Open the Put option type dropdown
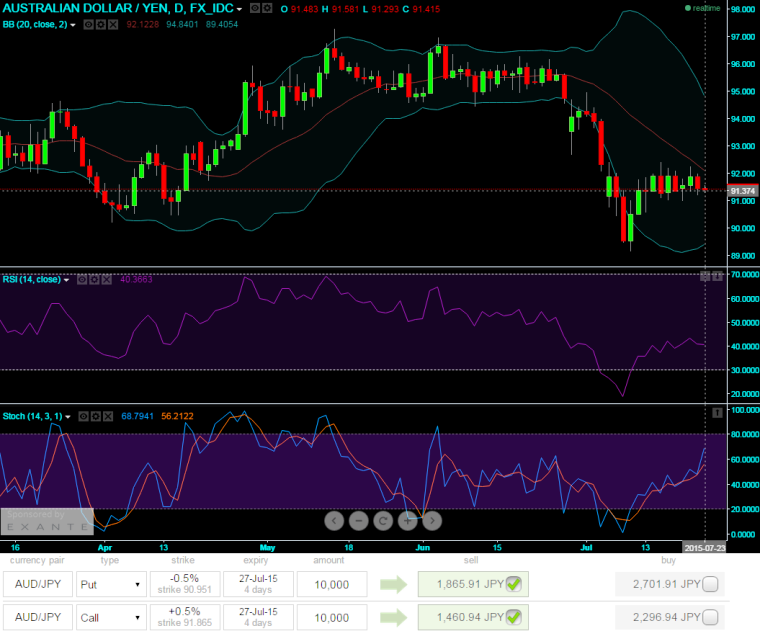760x631 pixels. tap(111, 585)
